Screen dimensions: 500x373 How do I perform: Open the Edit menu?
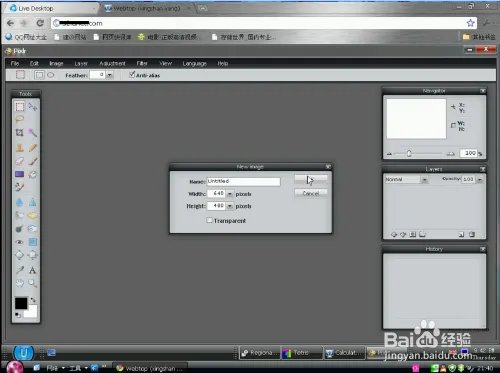(34, 63)
